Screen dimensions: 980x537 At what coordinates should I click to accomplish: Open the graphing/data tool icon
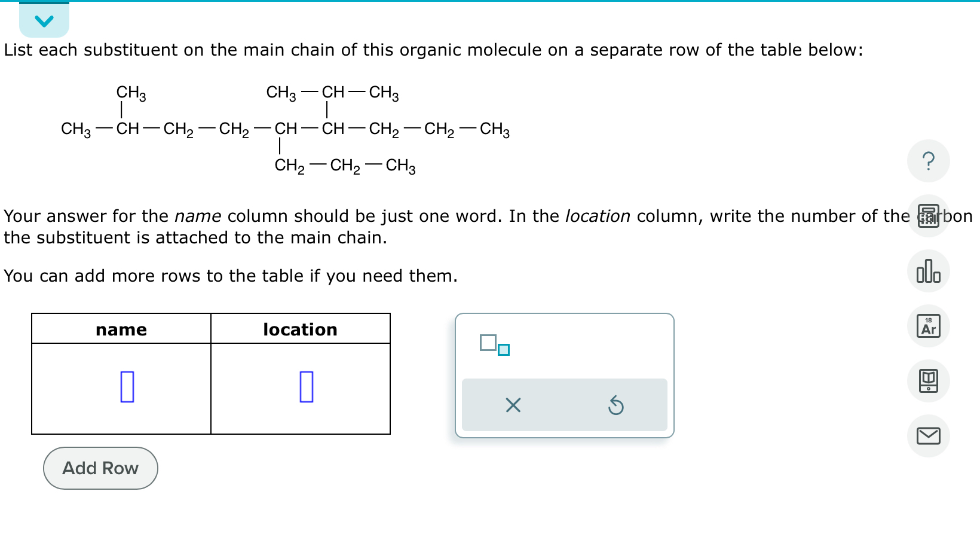pos(928,271)
